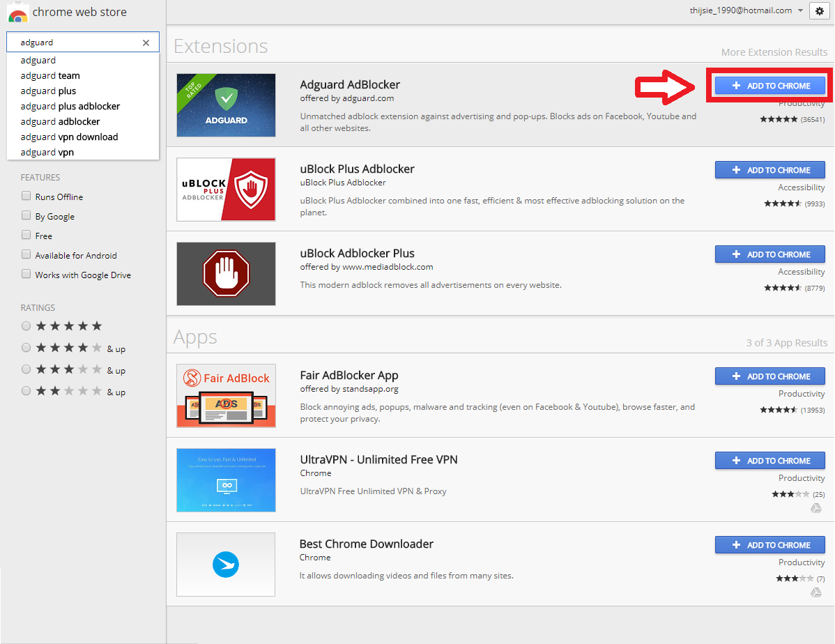This screenshot has width=835, height=644.
Task: Click '3 of 3 App Results' text
Action: pos(786,342)
